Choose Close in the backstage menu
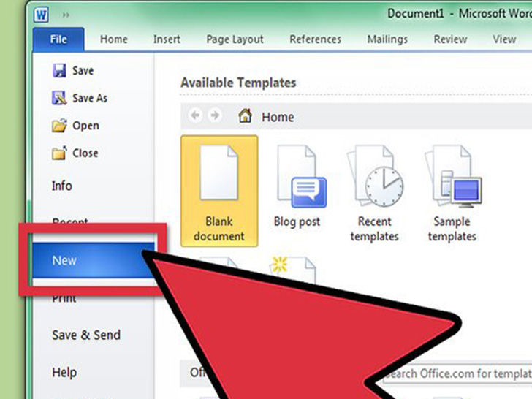 click(x=85, y=153)
